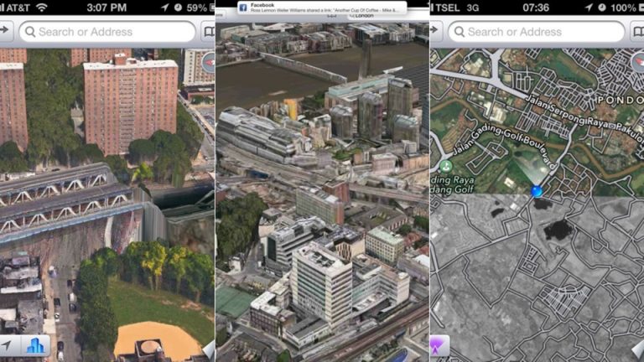The image size is (644, 362).
Task: Tap the green golf course marker icon
Action: click(x=445, y=166)
